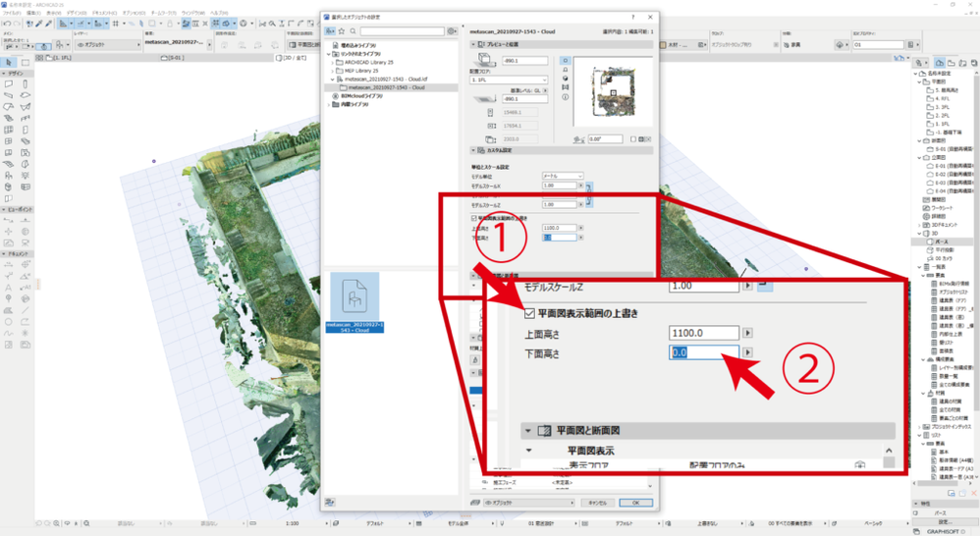Select the 2D plan preview mode button
This screenshot has height=536, width=980.
coord(565,61)
